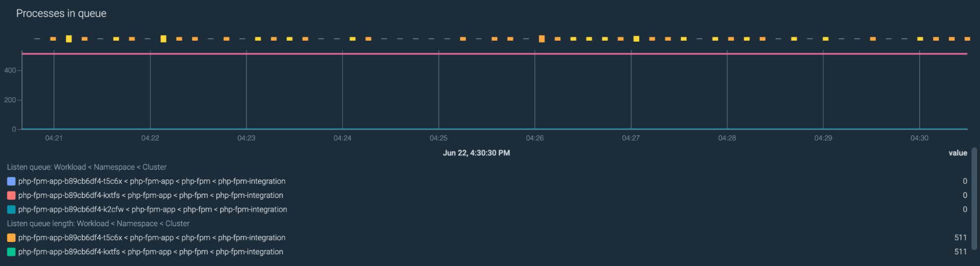The height and width of the screenshot is (266, 980).
Task: Select the t5c6x legend entry with value 0
Action: (151, 181)
